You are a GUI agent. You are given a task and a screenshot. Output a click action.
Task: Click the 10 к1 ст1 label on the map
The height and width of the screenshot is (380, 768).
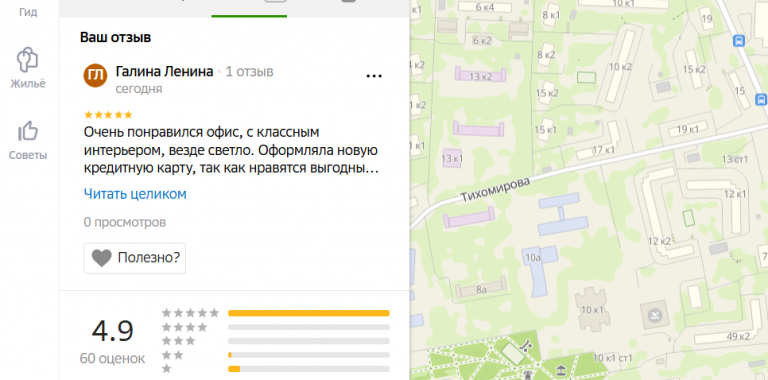(x=613, y=358)
